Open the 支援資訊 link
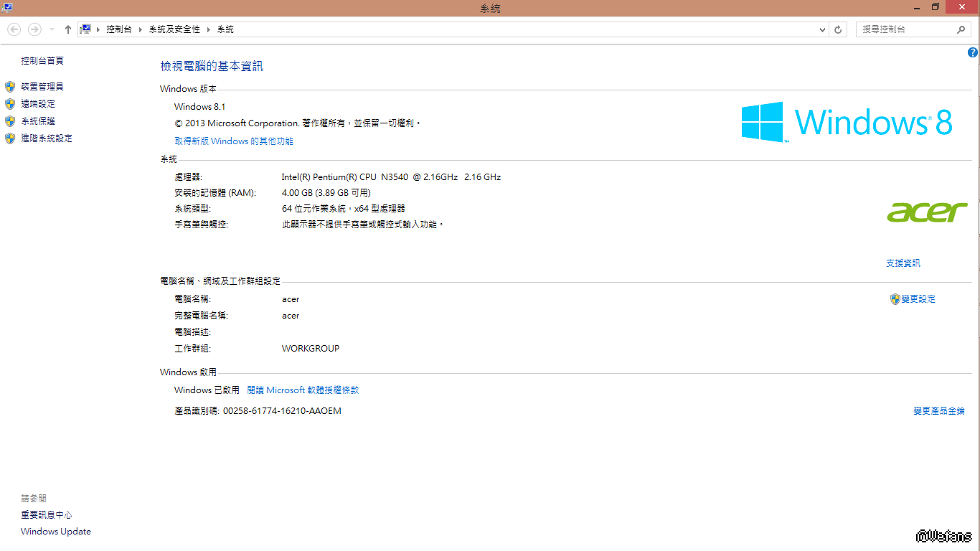 point(903,263)
